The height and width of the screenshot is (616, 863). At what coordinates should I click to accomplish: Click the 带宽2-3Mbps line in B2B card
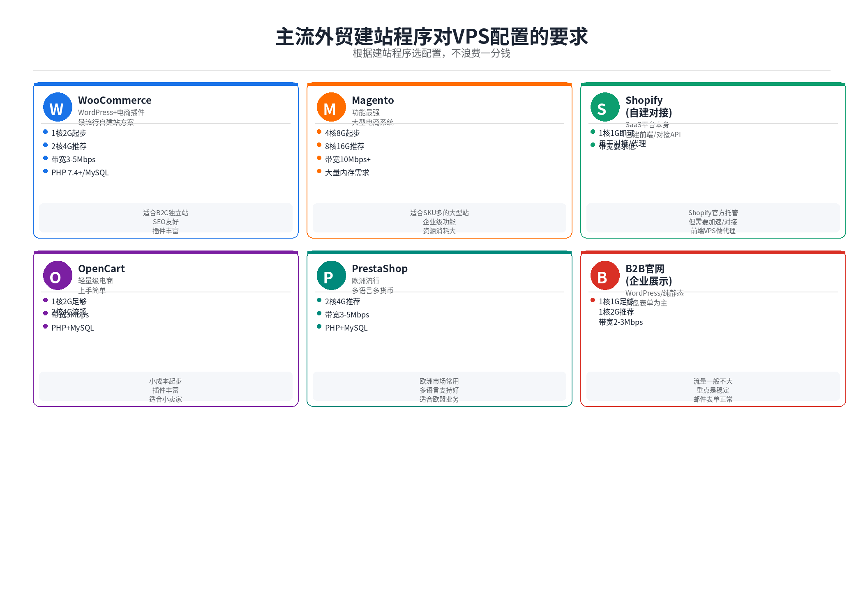(621, 322)
